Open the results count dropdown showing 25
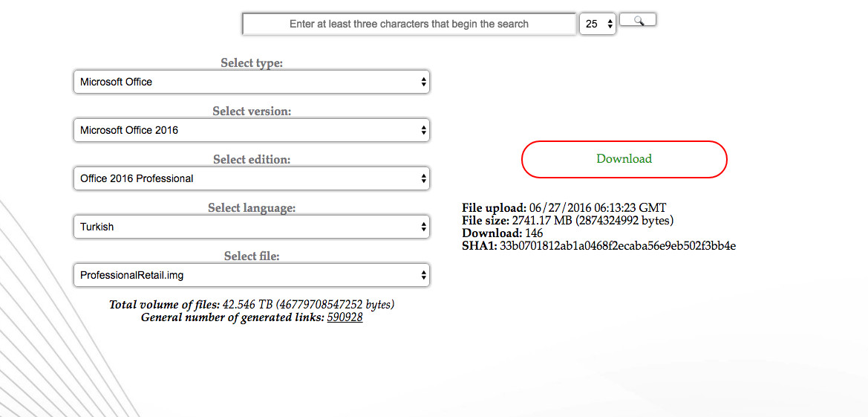This screenshot has height=417, width=868. click(x=598, y=25)
